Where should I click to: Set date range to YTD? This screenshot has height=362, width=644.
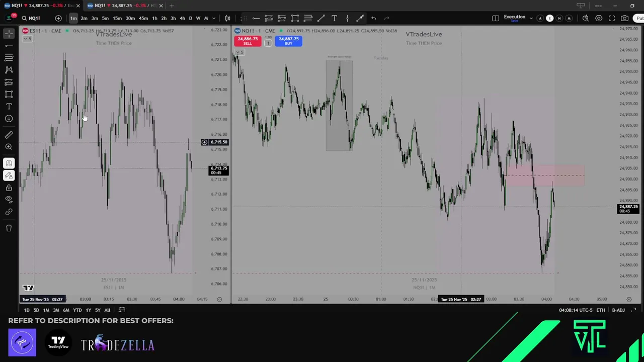[x=77, y=310]
